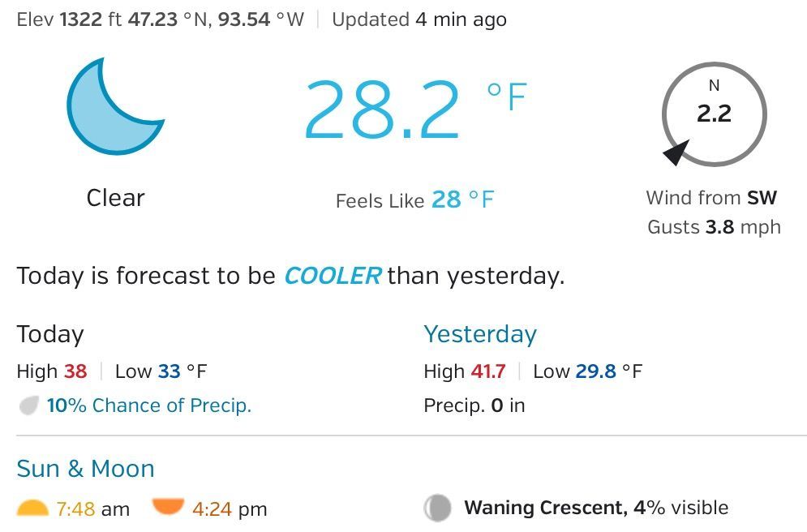Click the gray moon phase icon
807x532 pixels.
tap(437, 508)
